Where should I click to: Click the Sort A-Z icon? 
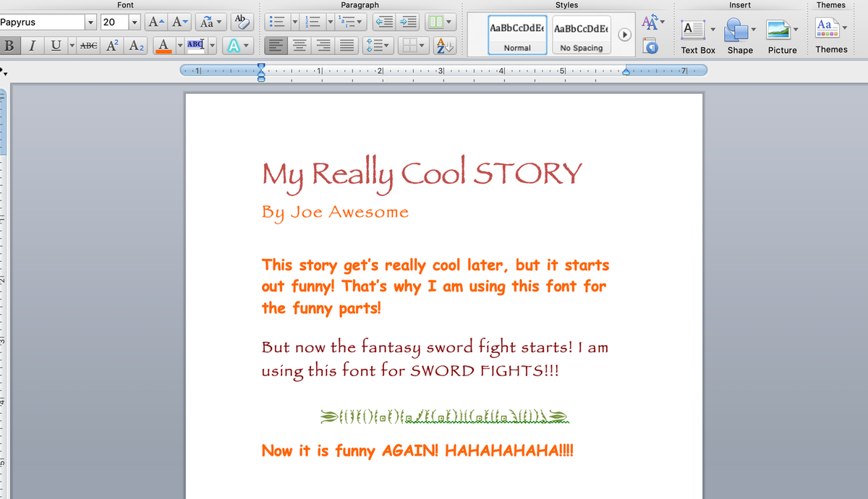[x=443, y=46]
